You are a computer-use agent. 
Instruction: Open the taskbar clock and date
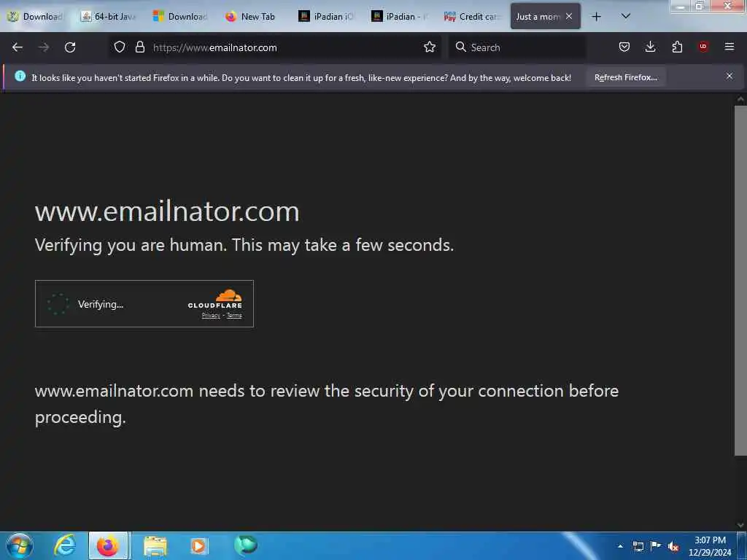710,545
